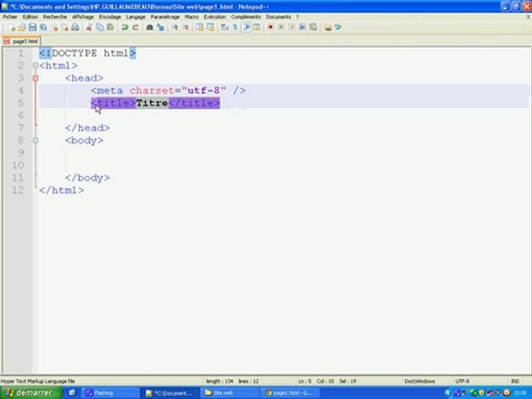Click the Close All toolbar icon
Image resolution: width=532 pixels, height=399 pixels.
[65, 28]
